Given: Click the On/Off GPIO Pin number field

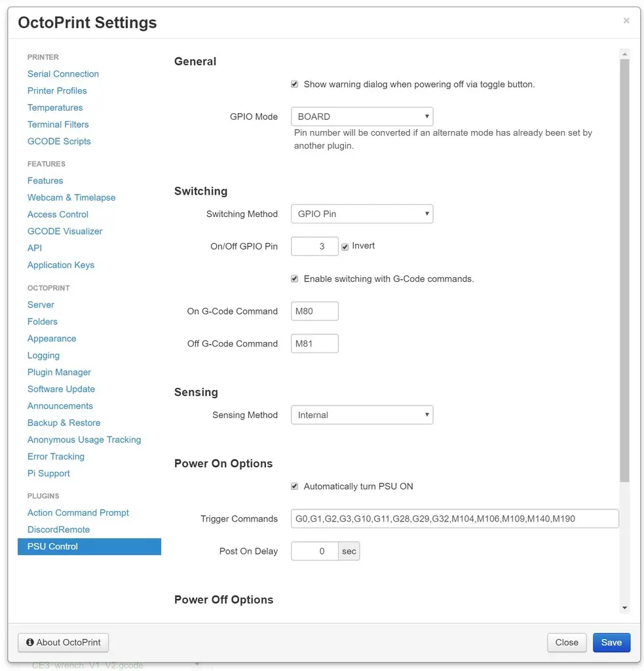Looking at the screenshot, I should [314, 246].
